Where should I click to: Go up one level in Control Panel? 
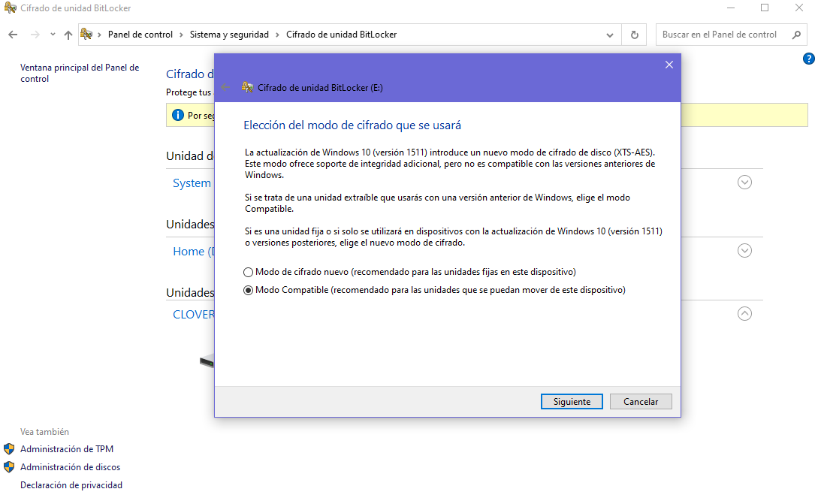(68, 35)
